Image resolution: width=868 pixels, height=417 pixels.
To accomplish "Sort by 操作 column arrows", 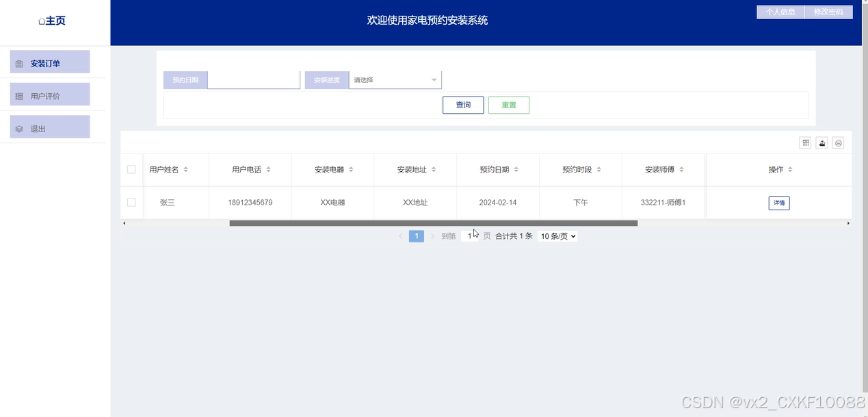I will 790,170.
